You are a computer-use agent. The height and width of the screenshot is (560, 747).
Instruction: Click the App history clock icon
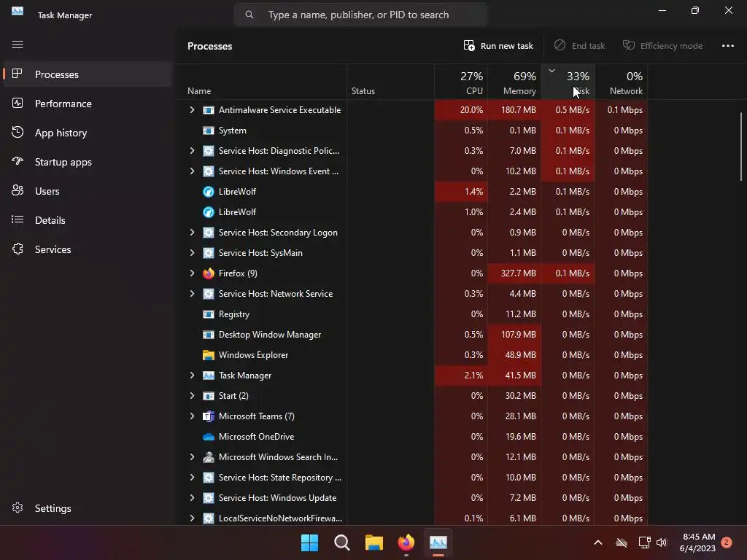pyautogui.click(x=18, y=132)
